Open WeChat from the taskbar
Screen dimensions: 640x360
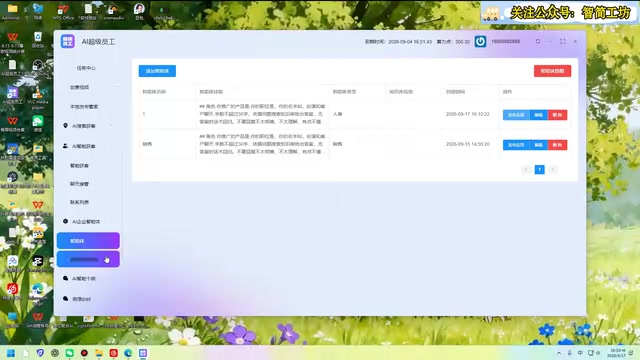coord(70,353)
